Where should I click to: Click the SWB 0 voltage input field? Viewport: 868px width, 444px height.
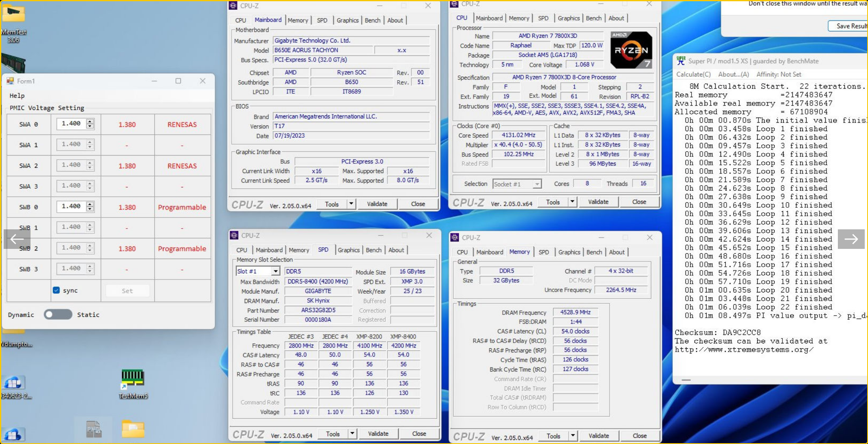coord(71,207)
